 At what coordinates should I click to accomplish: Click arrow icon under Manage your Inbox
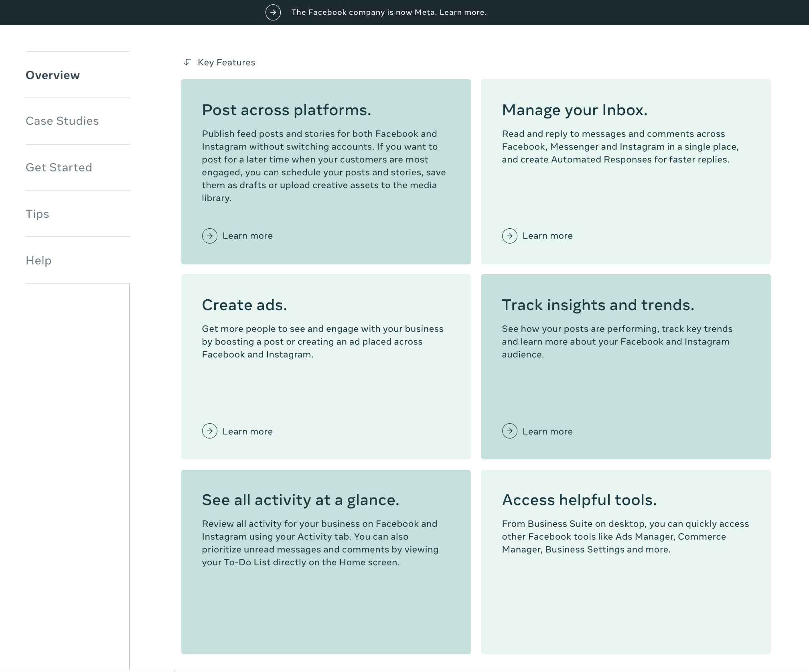tap(509, 236)
